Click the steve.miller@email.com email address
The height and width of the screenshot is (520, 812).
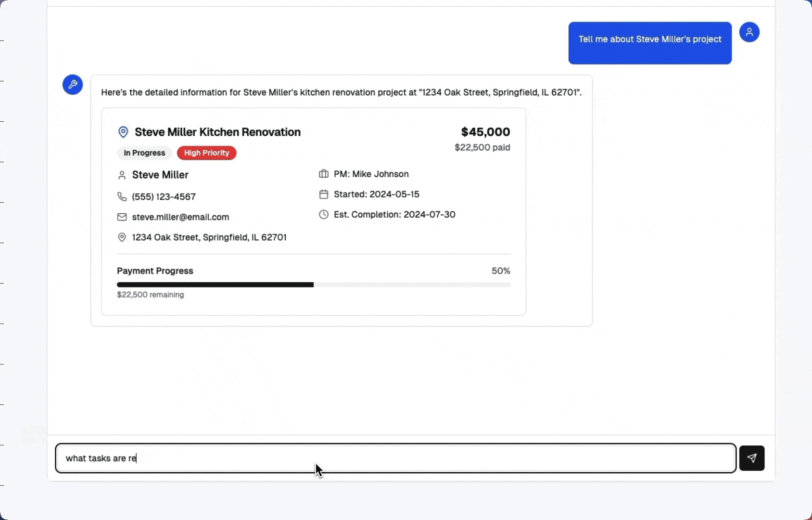pos(180,217)
